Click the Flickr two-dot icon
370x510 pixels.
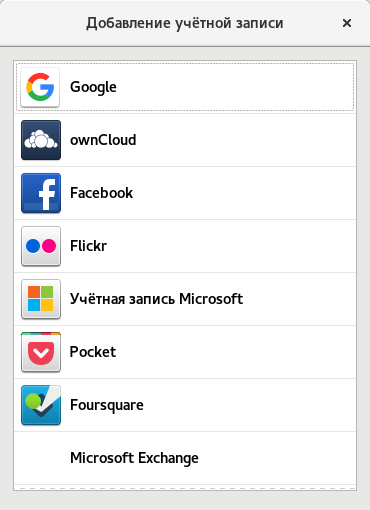tap(41, 246)
